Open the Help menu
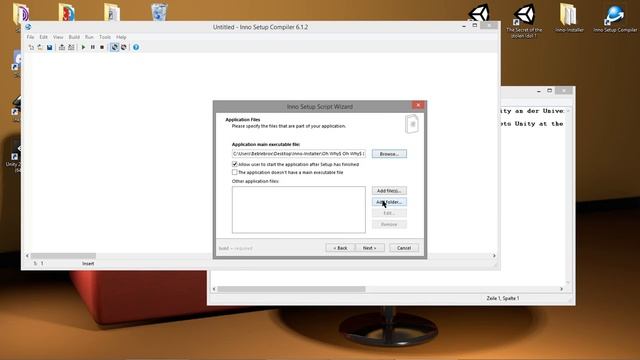640x360 pixels. click(x=121, y=37)
